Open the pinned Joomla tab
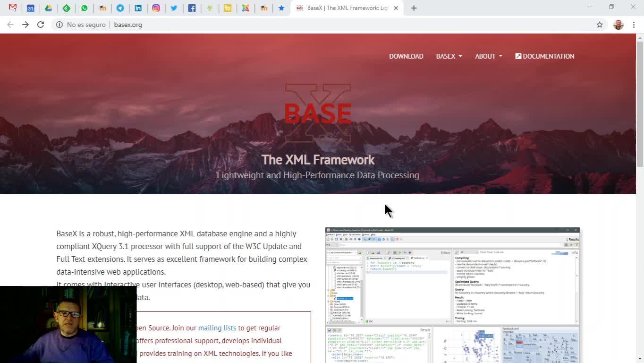The width and height of the screenshot is (644, 363). click(x=246, y=8)
